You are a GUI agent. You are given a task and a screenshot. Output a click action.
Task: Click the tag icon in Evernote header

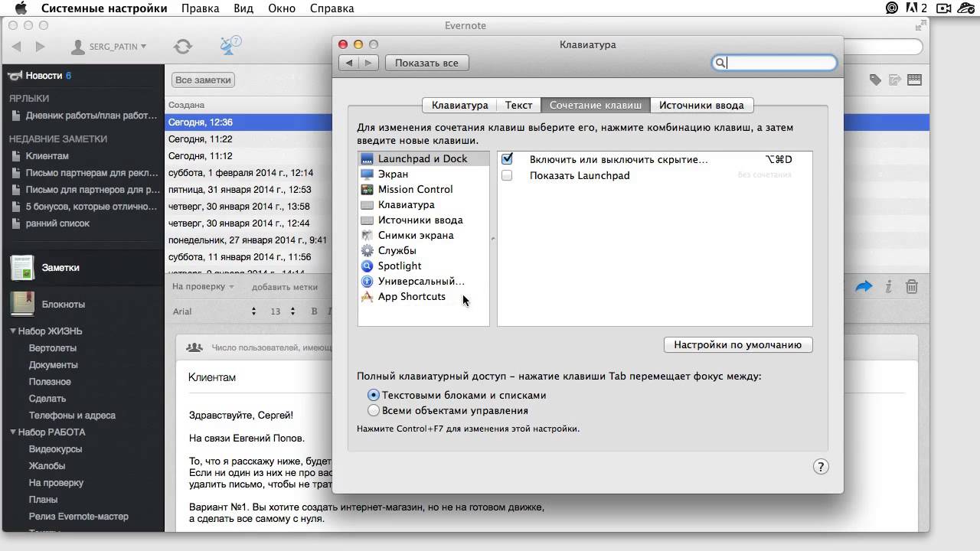tap(875, 80)
